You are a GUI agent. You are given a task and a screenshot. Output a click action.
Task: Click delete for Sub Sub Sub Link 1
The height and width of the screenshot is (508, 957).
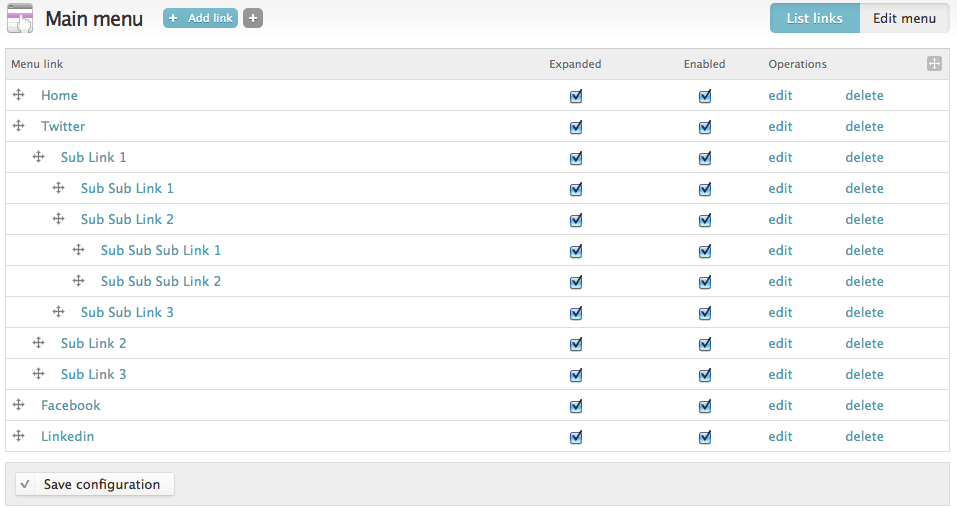(864, 250)
